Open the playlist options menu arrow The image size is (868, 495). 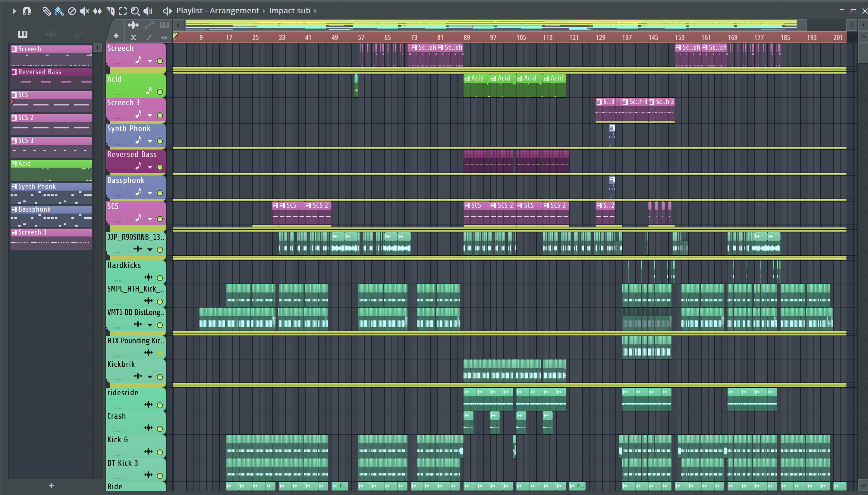14,11
